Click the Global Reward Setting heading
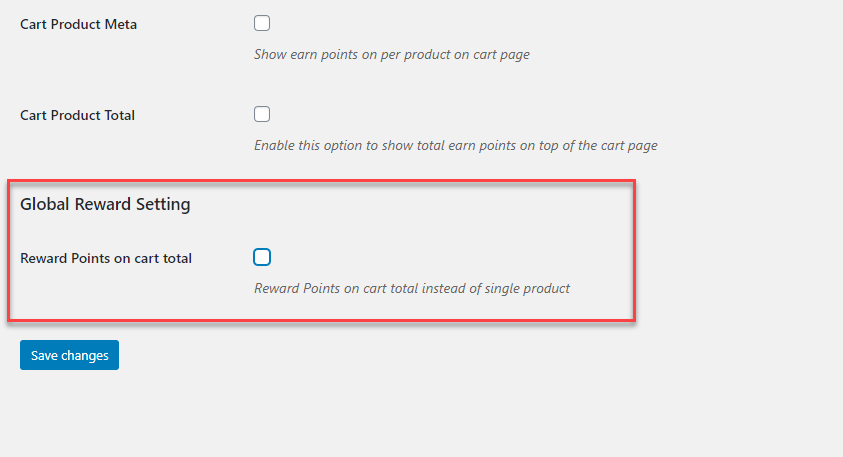This screenshot has height=457, width=843. click(105, 204)
